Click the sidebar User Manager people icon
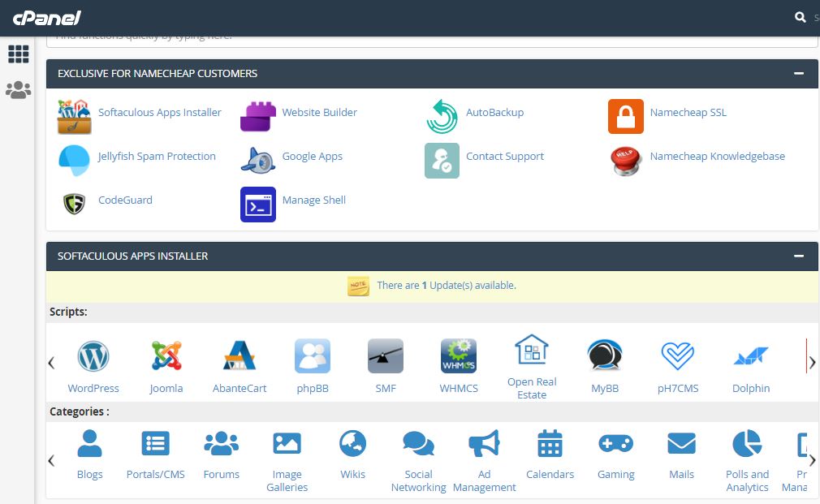This screenshot has width=820, height=504. (x=19, y=90)
